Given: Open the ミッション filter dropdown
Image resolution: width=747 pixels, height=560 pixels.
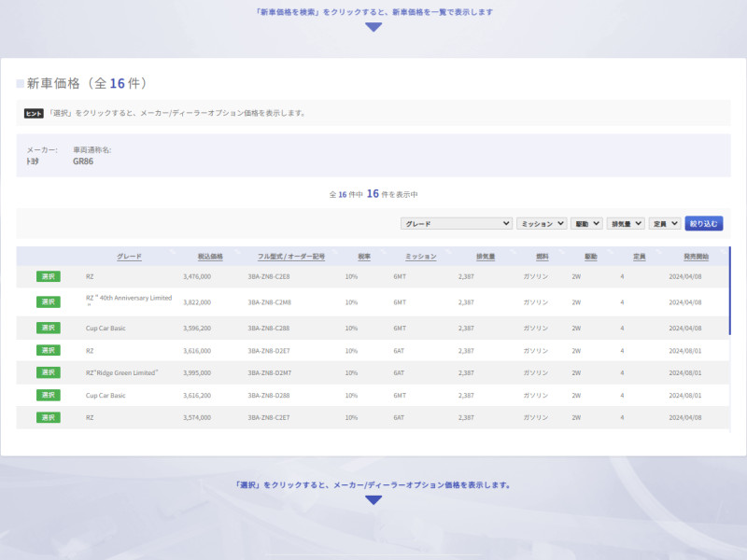Looking at the screenshot, I should point(542,223).
